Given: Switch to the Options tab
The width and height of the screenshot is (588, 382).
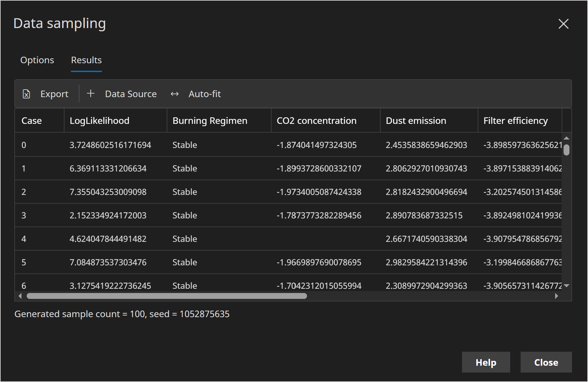Looking at the screenshot, I should pos(37,60).
